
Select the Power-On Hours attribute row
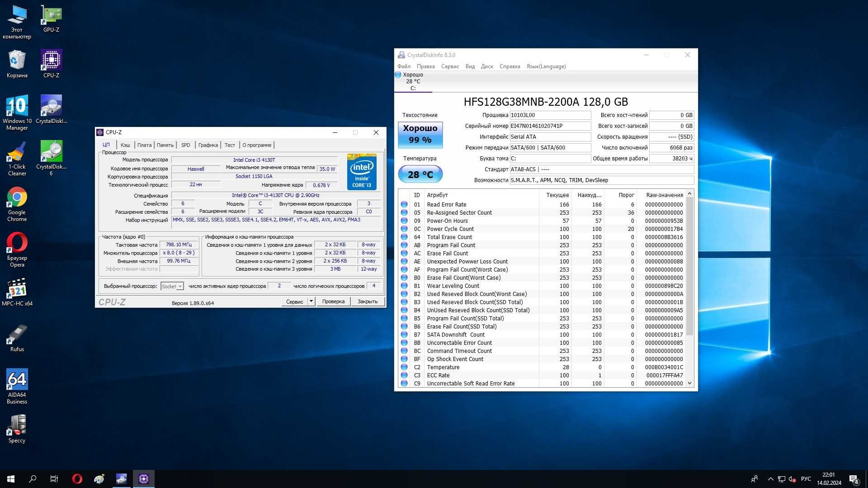tap(542, 221)
